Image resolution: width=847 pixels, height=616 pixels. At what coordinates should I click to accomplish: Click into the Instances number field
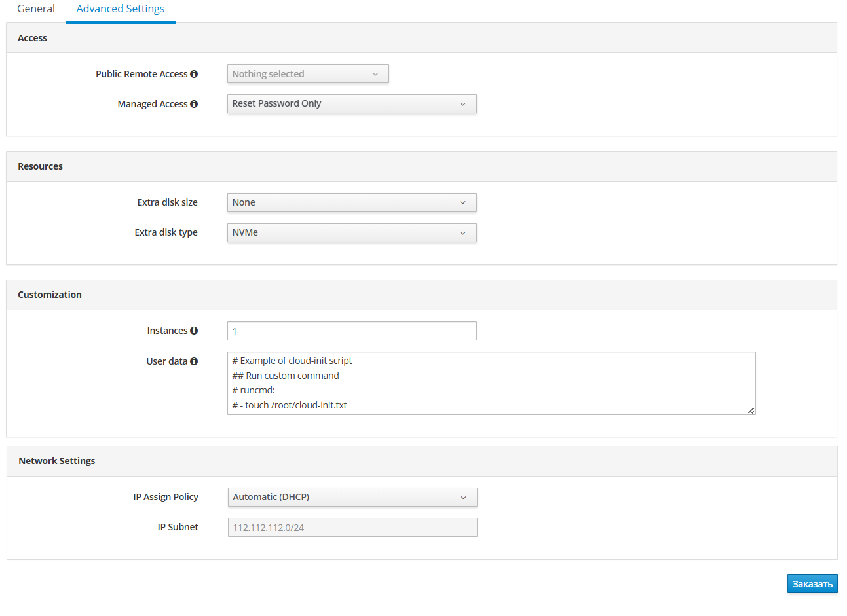point(351,331)
